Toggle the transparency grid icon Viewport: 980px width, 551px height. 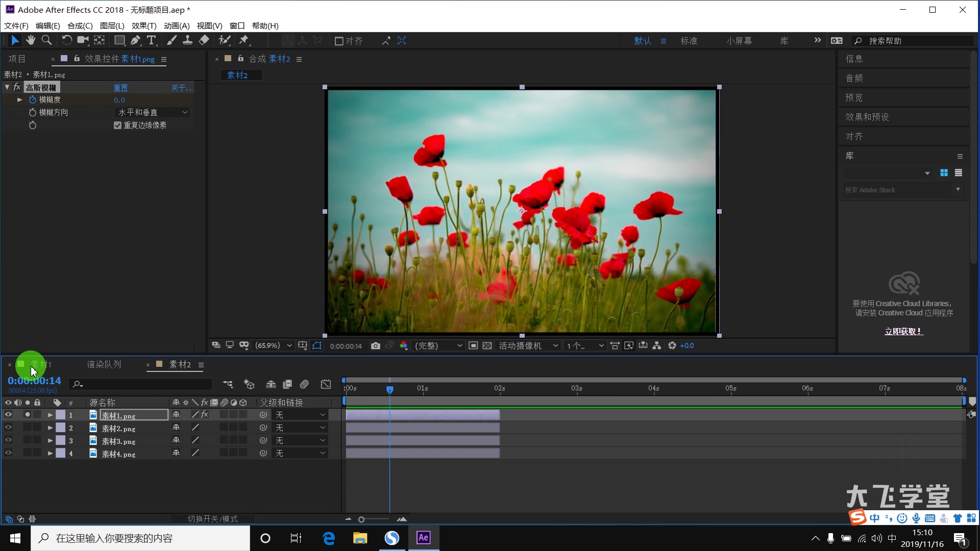(x=487, y=346)
